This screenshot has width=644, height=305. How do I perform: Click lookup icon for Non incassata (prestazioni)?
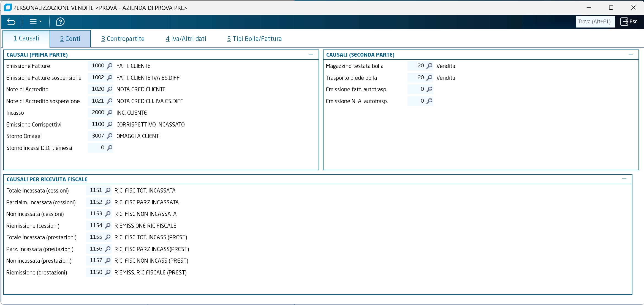[108, 260]
